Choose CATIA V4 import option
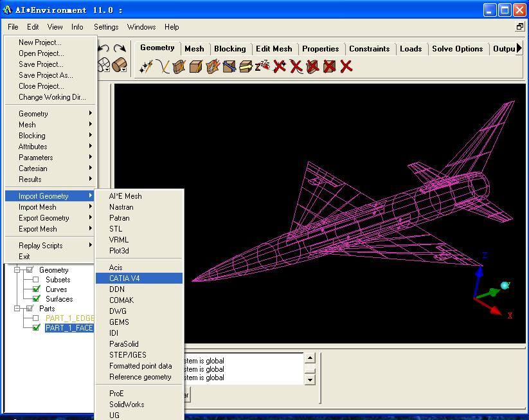Image resolution: width=529 pixels, height=420 pixels. (x=139, y=278)
